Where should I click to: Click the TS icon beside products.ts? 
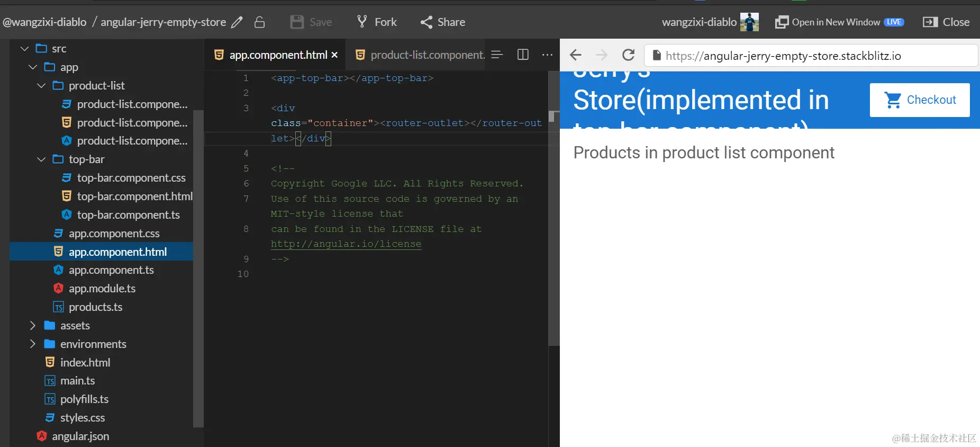[x=58, y=307]
